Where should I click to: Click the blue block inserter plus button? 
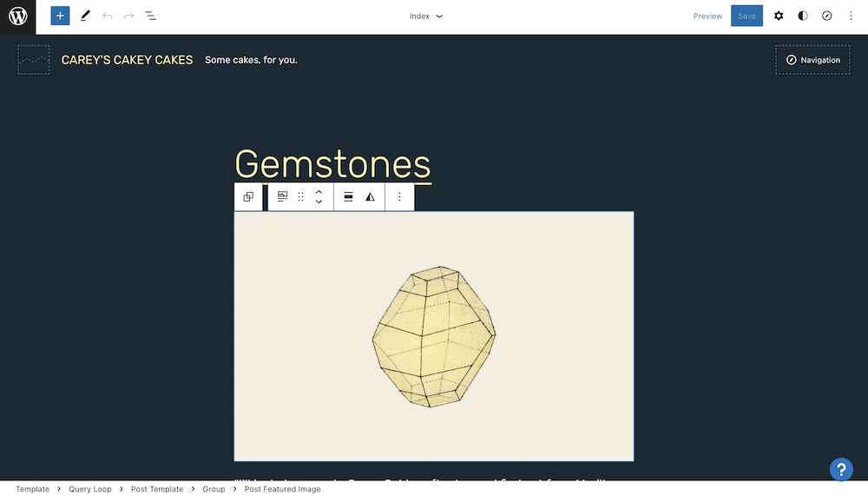[60, 16]
